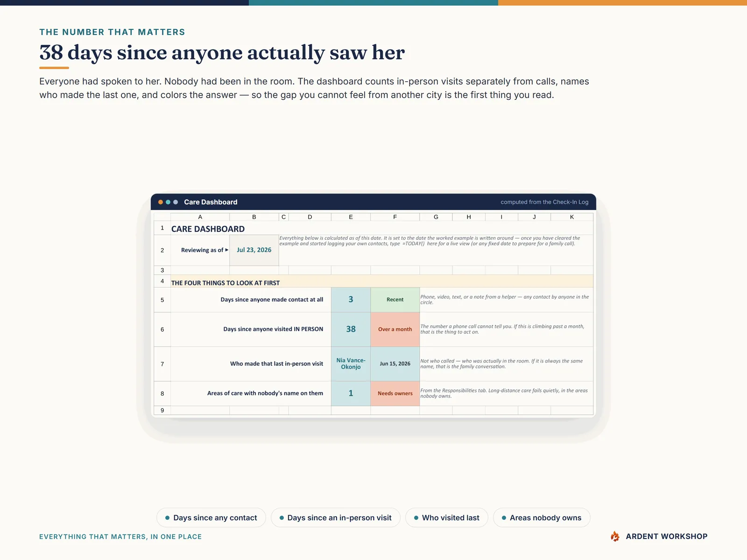Click the value '38' in-person days cell
Viewport: 747px width, 560px height.
coord(351,329)
